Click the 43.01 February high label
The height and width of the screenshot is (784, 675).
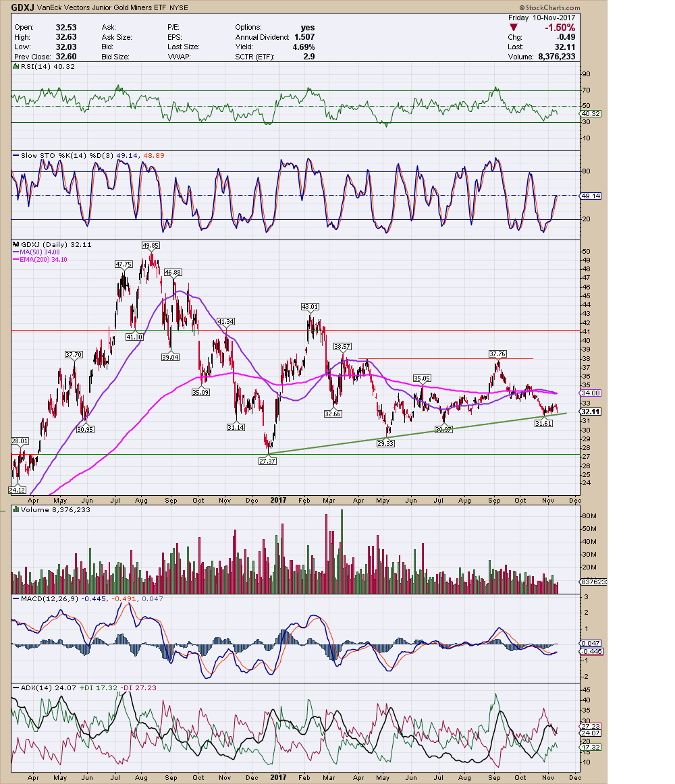[x=310, y=306]
